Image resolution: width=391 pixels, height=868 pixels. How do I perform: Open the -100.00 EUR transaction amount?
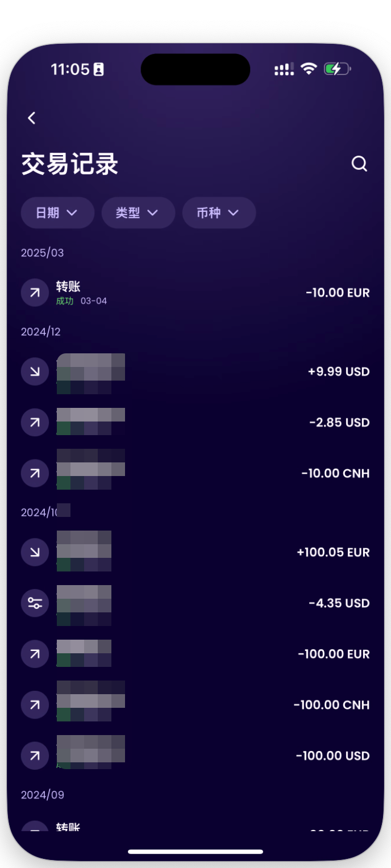(x=334, y=654)
